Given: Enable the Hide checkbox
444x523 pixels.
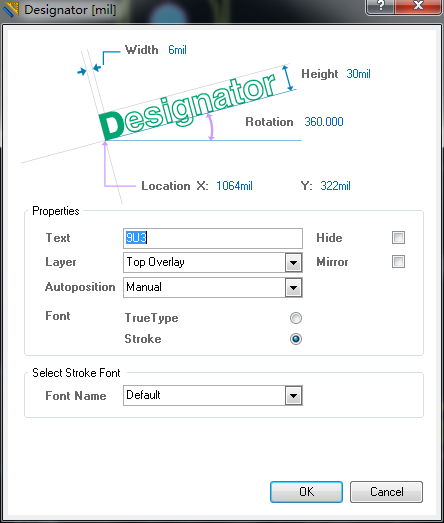Looking at the screenshot, I should point(398,238).
